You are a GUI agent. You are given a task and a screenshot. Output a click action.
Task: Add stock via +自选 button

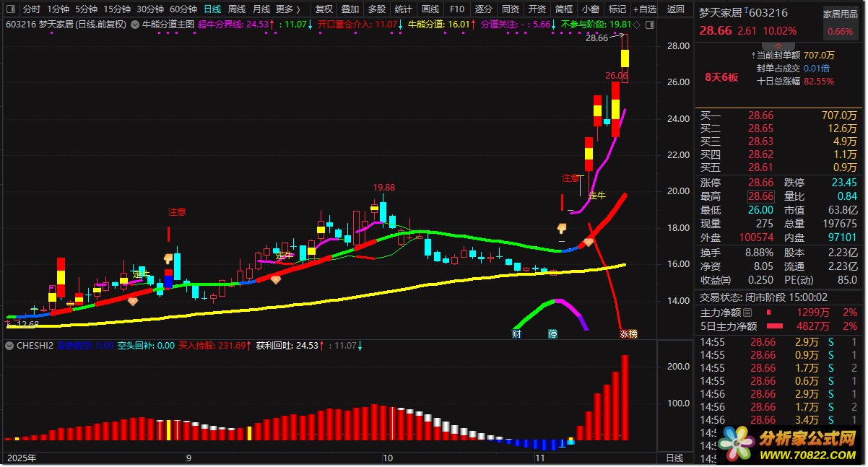[x=644, y=9]
